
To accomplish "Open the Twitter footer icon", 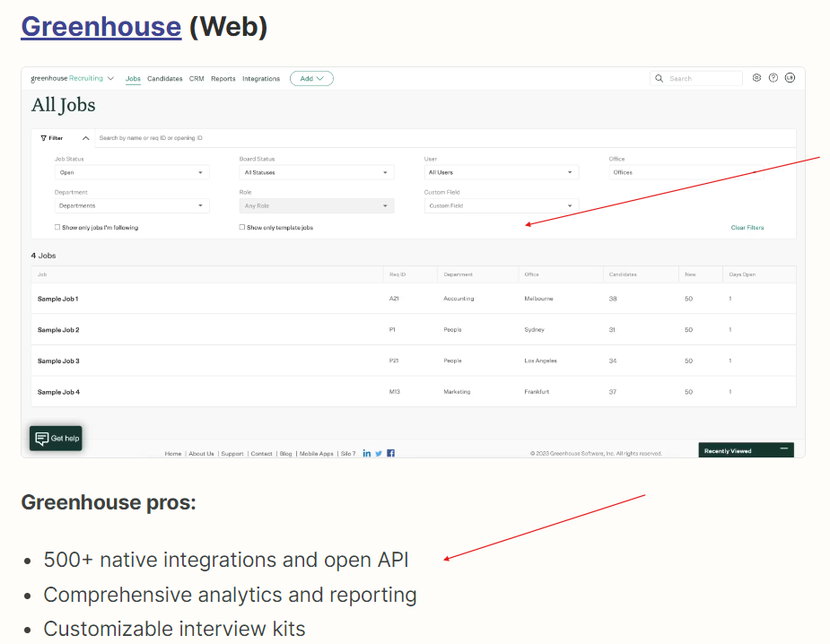I will [379, 454].
